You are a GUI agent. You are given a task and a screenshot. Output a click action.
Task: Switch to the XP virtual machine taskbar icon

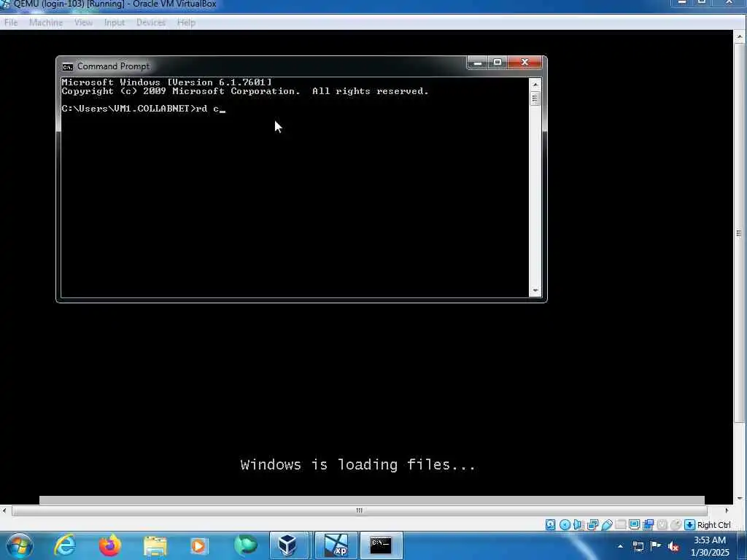(x=336, y=545)
